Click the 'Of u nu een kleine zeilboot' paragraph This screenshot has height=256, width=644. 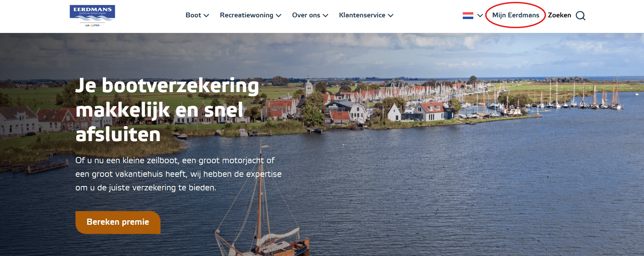(179, 174)
